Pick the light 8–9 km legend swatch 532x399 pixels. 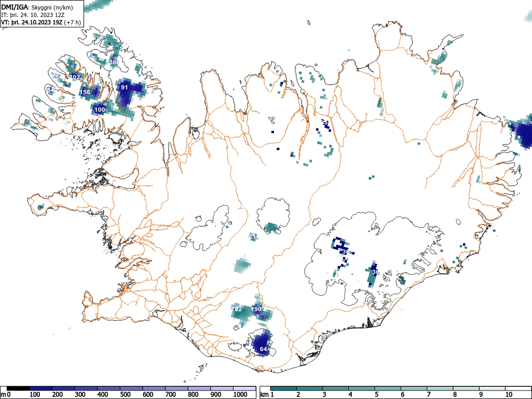pyautogui.click(x=466, y=388)
